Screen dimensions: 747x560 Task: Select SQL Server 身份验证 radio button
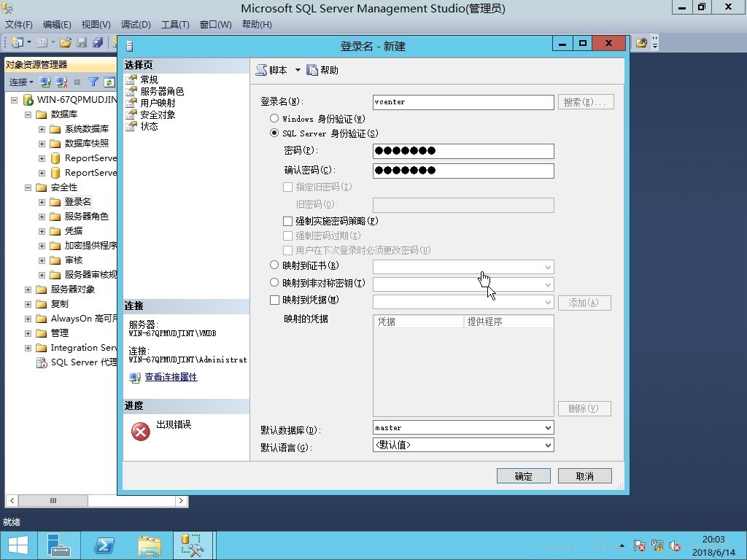tap(274, 133)
